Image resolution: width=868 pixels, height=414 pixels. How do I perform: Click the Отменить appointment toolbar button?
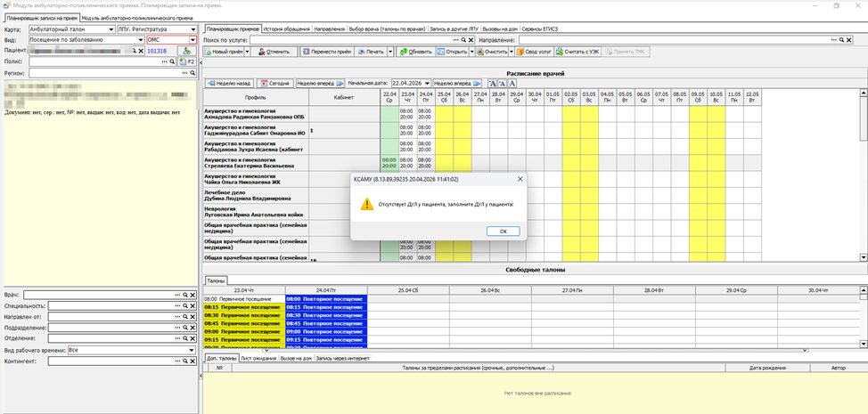tap(273, 52)
